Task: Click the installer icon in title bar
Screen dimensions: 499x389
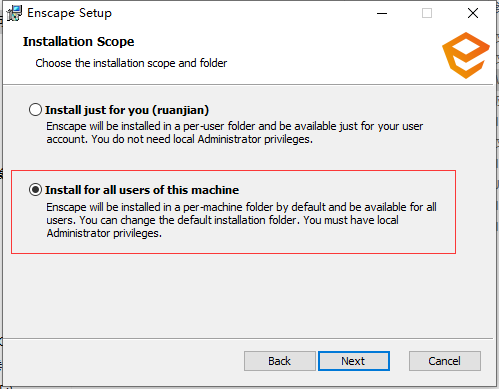Action: click(14, 13)
